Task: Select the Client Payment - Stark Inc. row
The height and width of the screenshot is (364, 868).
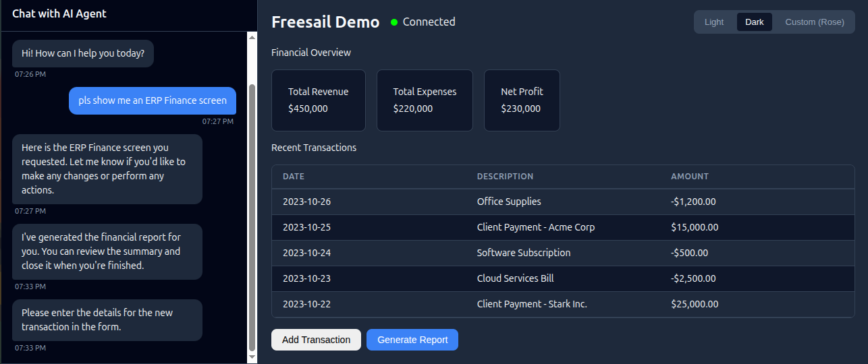Action: pos(531,304)
